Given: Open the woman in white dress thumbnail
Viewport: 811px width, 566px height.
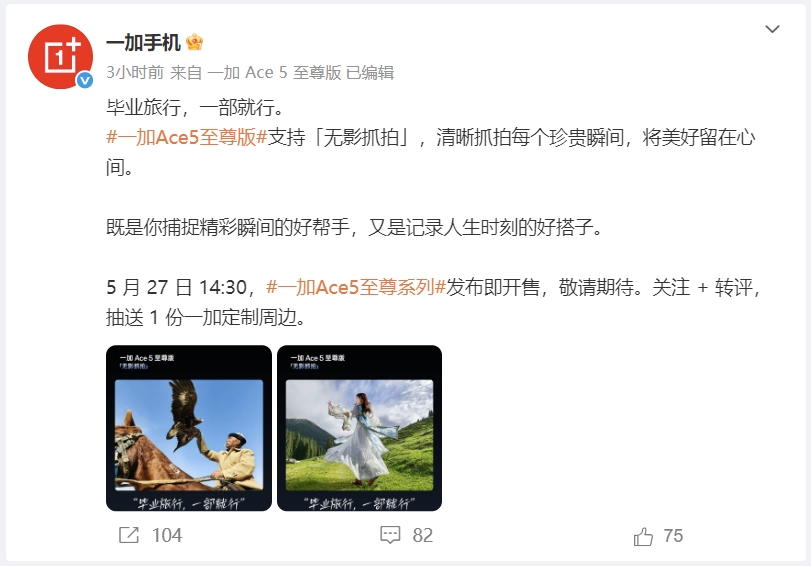Looking at the screenshot, I should click(359, 428).
